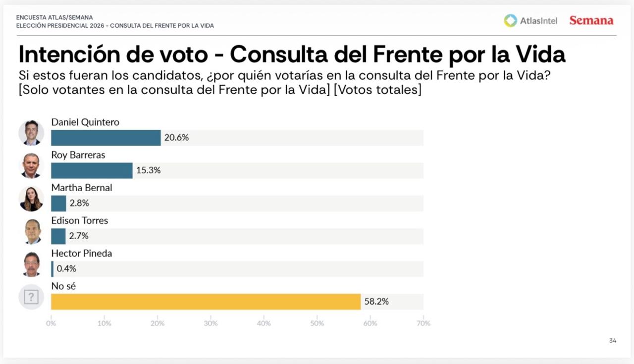634x364 pixels.
Task: Click the chart title 'Intención de voto'
Action: tap(113, 54)
